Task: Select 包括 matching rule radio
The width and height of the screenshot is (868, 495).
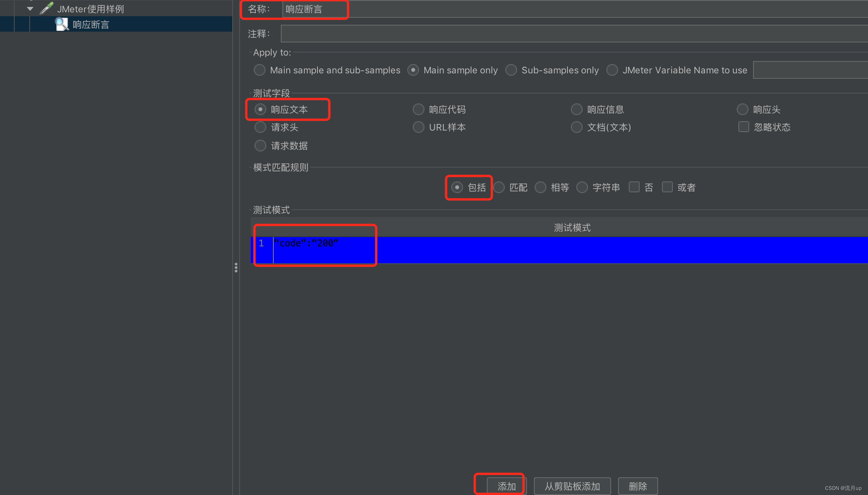Action: point(457,187)
